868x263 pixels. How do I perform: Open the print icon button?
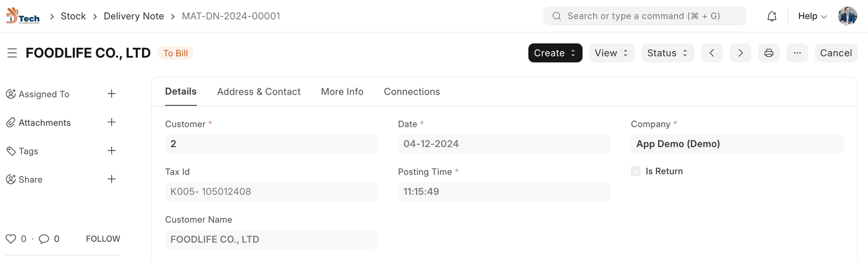pyautogui.click(x=769, y=53)
